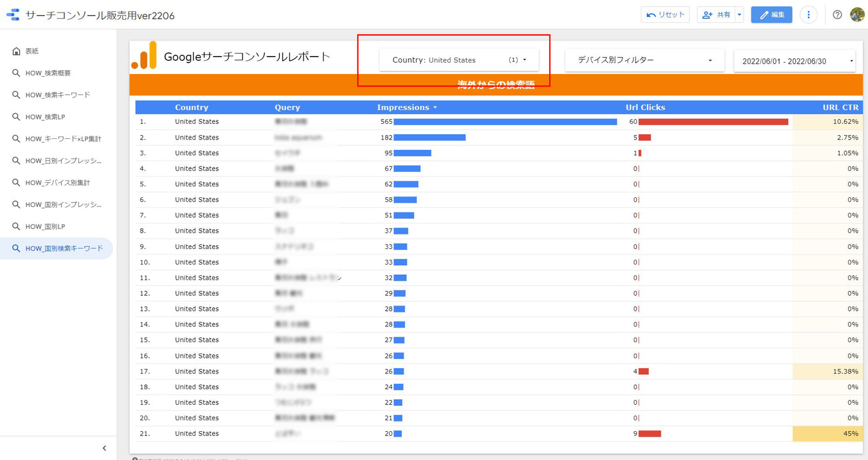Click the Looker Studio logo in the top bar
The height and width of the screenshot is (460, 868).
13,14
